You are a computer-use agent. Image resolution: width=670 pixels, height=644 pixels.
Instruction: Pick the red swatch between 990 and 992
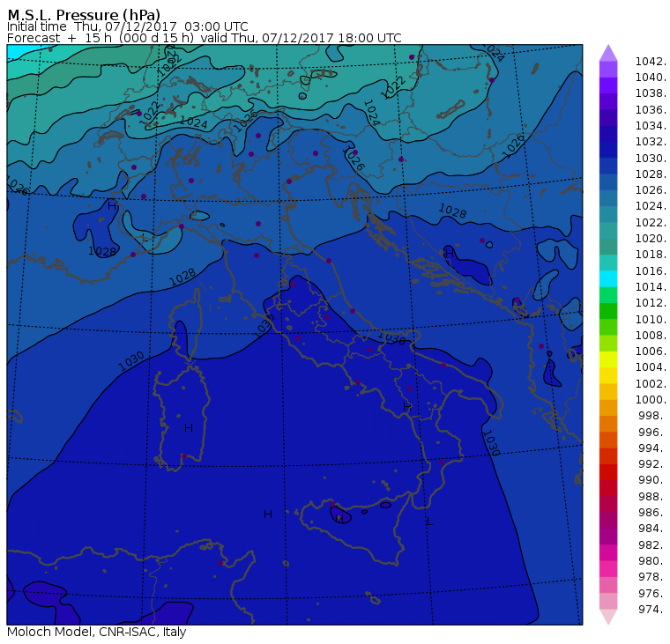(x=608, y=472)
